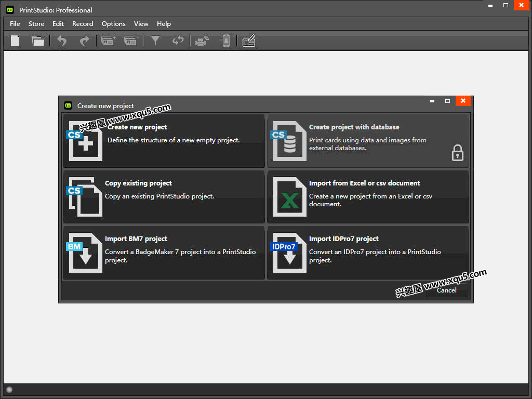
Task: Select Copy existing project option
Action: tap(164, 197)
